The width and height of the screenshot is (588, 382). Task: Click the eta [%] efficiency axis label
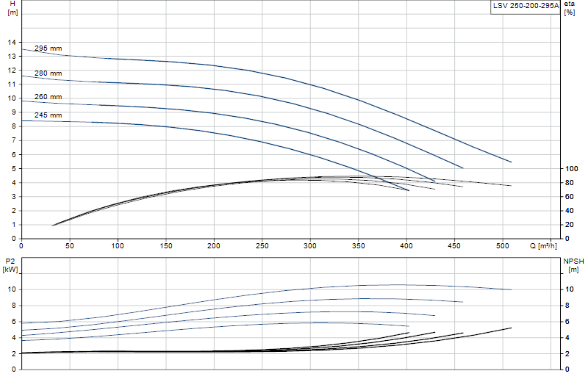pyautogui.click(x=569, y=8)
